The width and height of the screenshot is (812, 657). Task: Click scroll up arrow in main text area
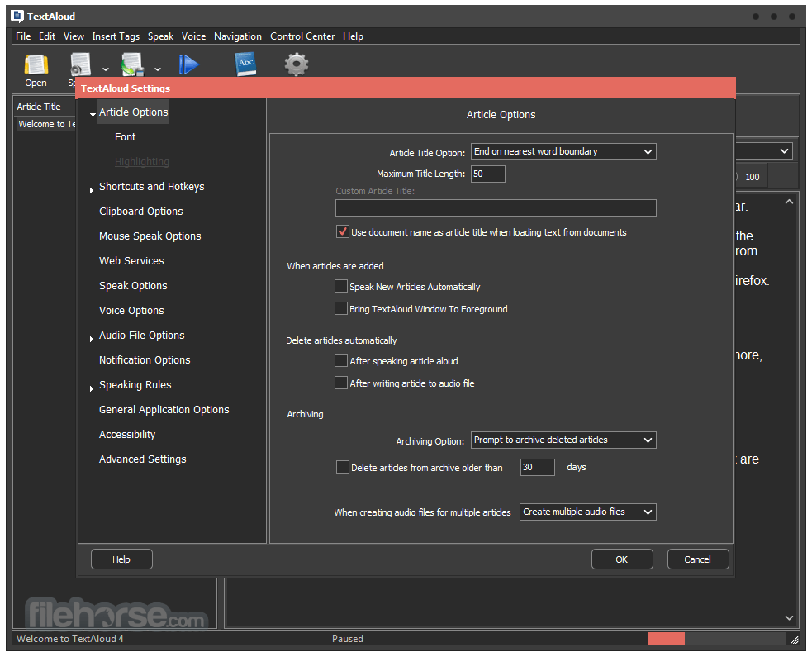(x=789, y=202)
